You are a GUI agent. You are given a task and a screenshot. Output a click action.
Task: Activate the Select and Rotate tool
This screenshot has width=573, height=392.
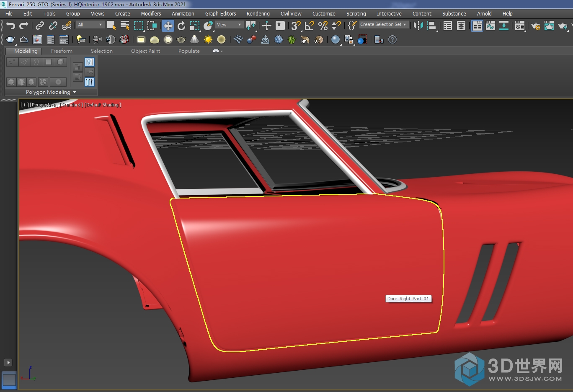[x=181, y=26]
